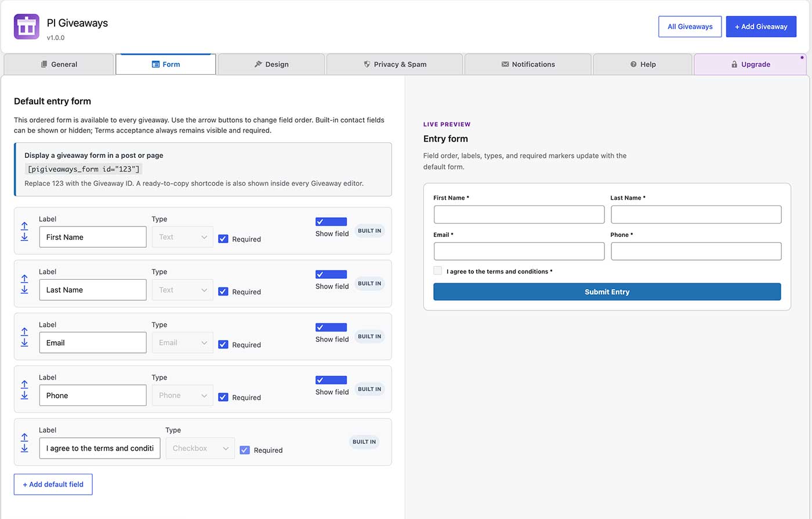Open Phone field Type dropdown
This screenshot has height=519, width=812.
click(x=183, y=395)
